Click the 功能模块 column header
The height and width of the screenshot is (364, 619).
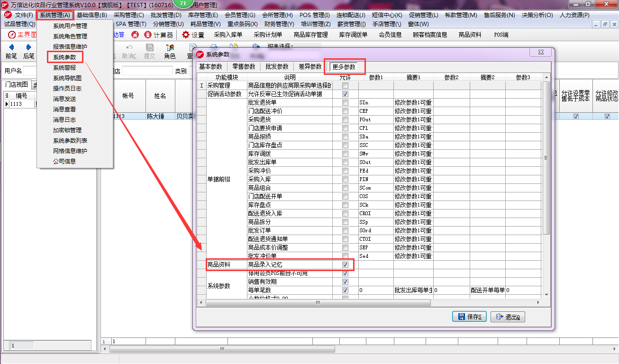point(227,77)
